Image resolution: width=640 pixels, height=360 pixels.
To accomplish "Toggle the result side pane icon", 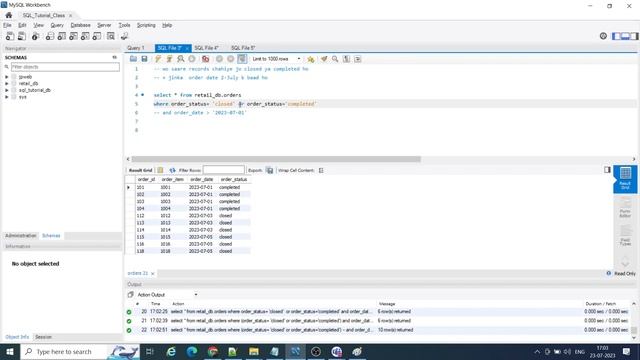I will [607, 170].
